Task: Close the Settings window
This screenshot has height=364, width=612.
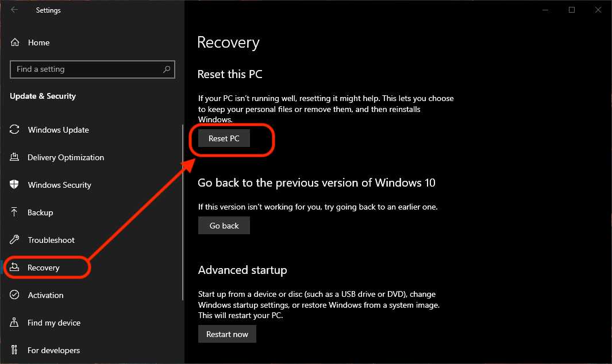Action: (x=598, y=10)
